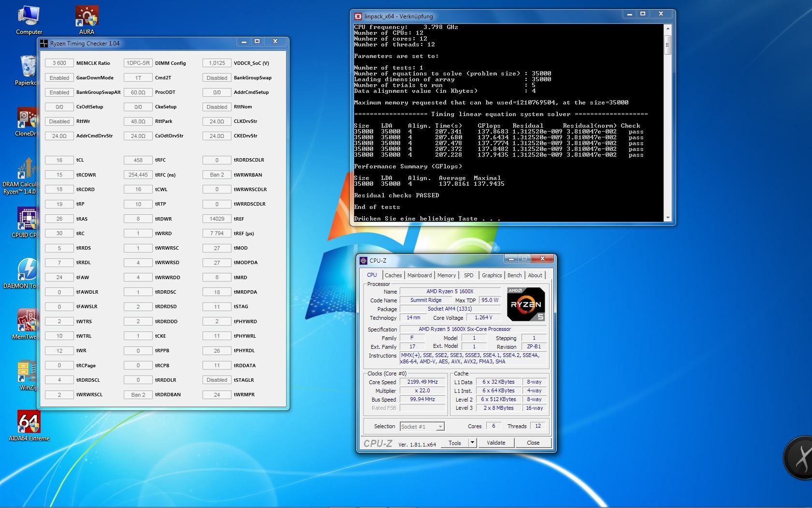812x508 pixels.
Task: Open the AURA desktop shortcut
Action: pos(87,20)
